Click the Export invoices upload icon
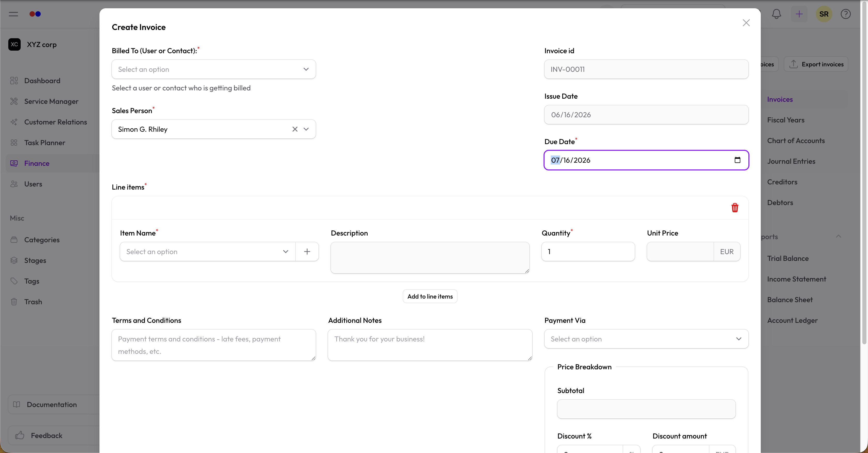This screenshot has width=868, height=453. click(x=793, y=64)
